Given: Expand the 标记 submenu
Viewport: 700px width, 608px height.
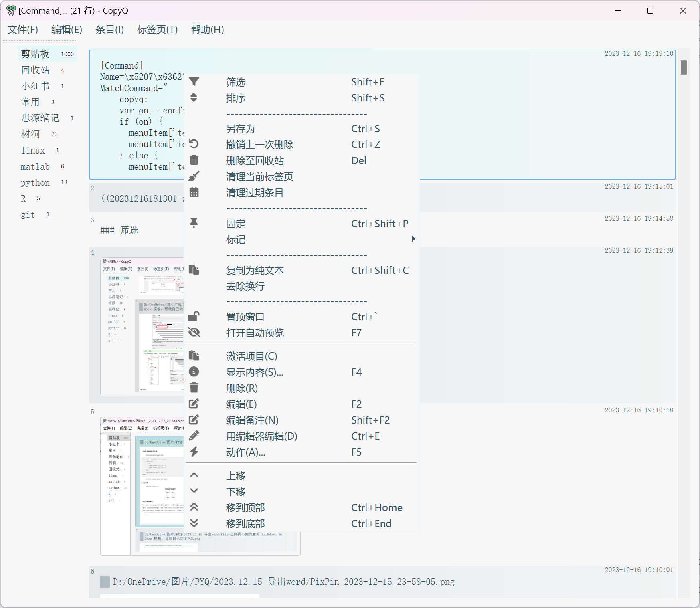Looking at the screenshot, I should tap(237, 239).
